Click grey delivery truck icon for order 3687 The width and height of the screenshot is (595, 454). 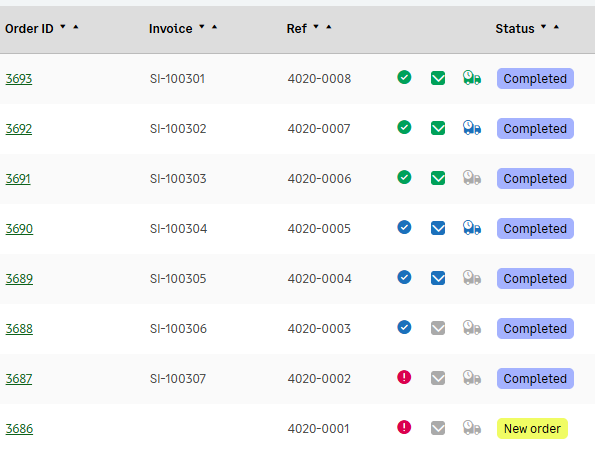click(472, 378)
